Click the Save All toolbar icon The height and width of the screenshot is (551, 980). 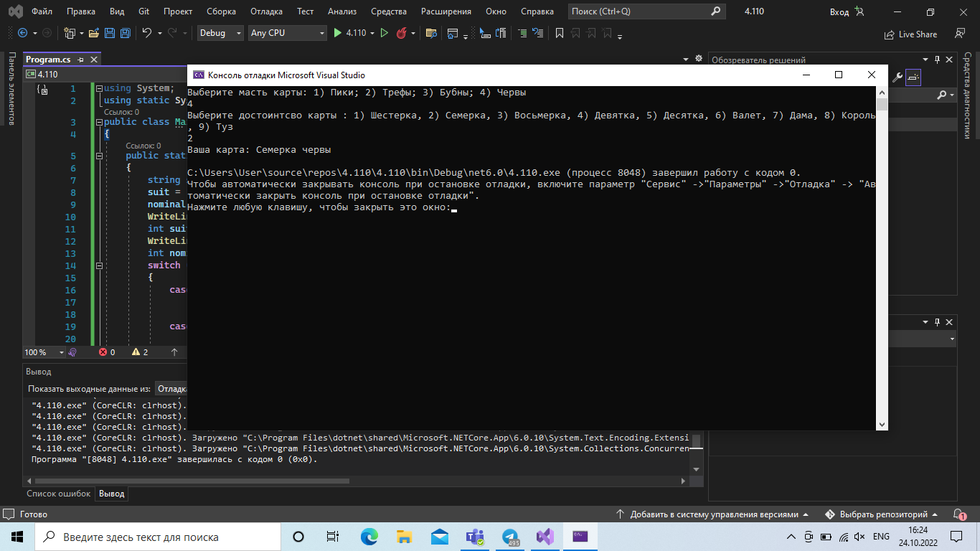124,33
